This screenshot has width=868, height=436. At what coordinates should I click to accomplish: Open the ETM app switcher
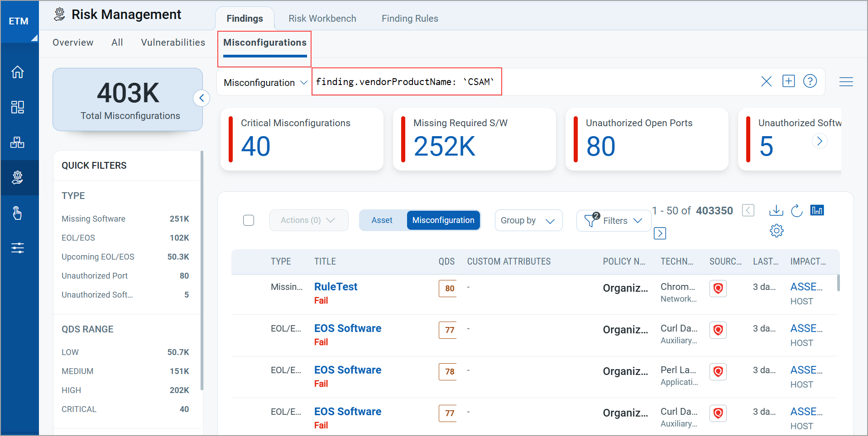click(19, 22)
